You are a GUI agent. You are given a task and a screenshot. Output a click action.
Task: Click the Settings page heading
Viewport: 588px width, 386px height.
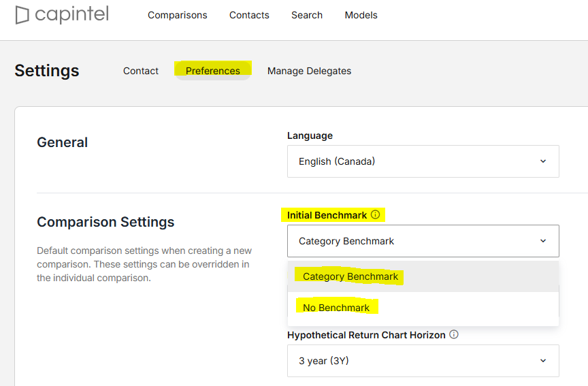[47, 71]
